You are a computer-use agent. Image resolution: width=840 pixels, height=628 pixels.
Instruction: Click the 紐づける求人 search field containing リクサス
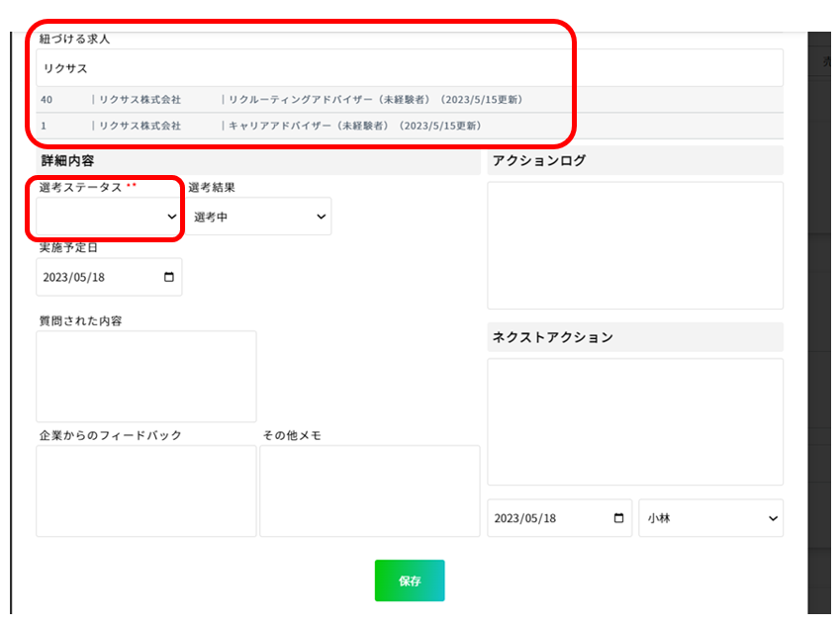click(x=410, y=68)
